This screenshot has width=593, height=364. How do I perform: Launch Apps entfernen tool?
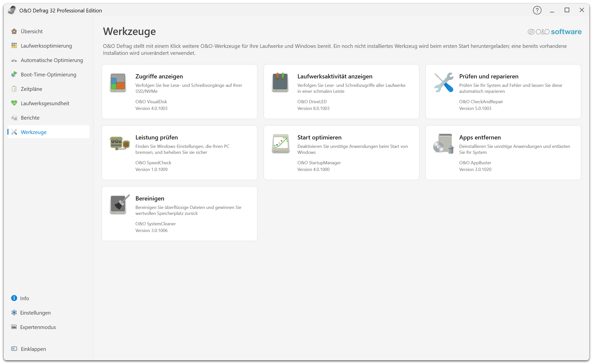click(503, 153)
